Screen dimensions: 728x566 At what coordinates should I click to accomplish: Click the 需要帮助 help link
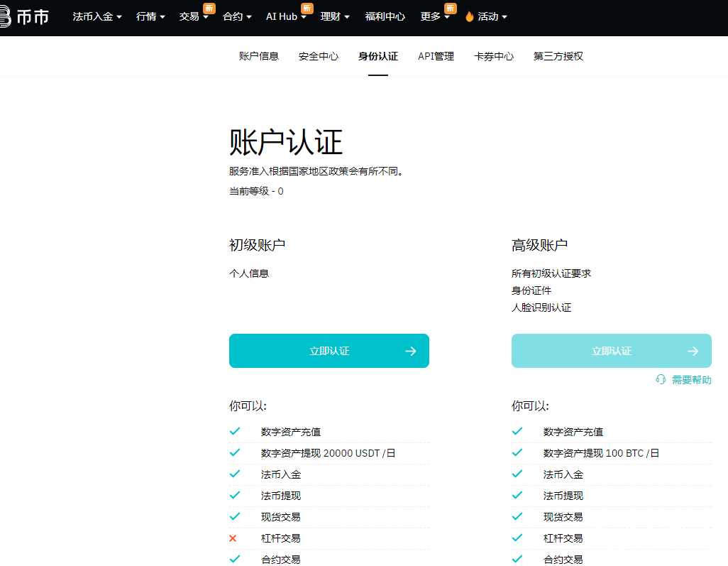pos(691,380)
